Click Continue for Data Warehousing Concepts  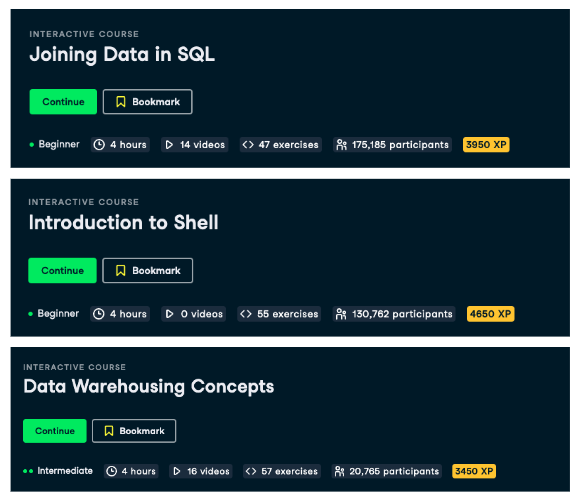pos(55,431)
